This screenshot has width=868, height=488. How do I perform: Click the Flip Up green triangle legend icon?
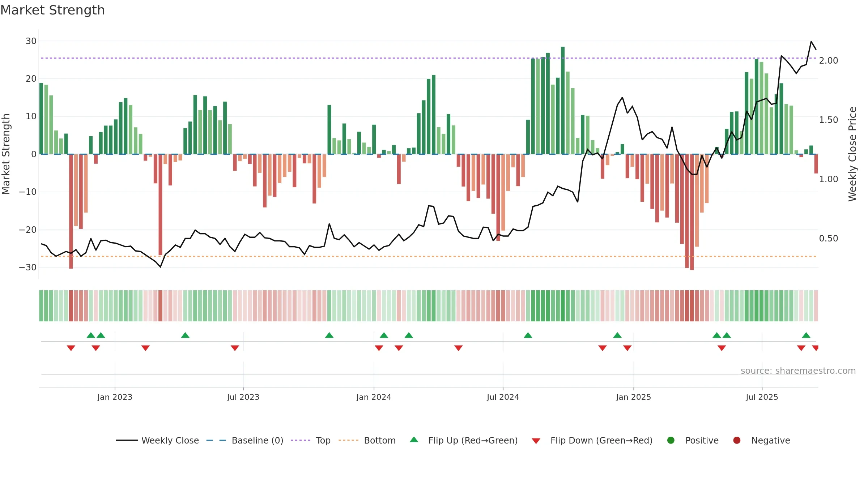tap(414, 440)
